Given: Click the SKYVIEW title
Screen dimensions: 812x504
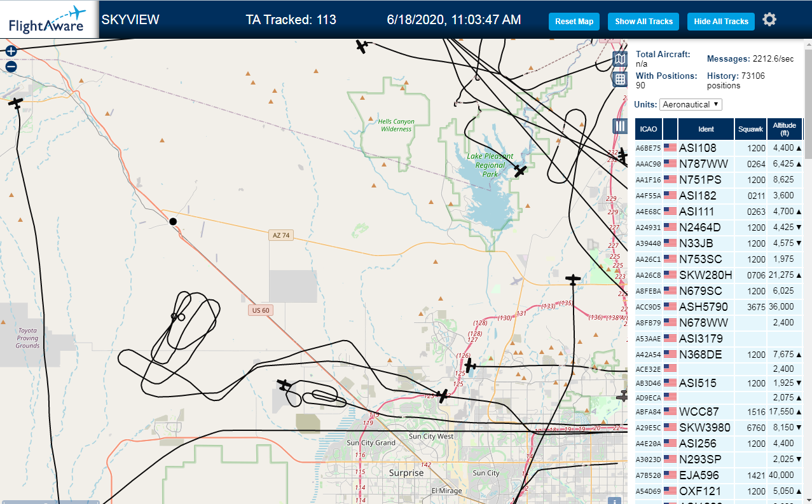Looking at the screenshot, I should (130, 20).
